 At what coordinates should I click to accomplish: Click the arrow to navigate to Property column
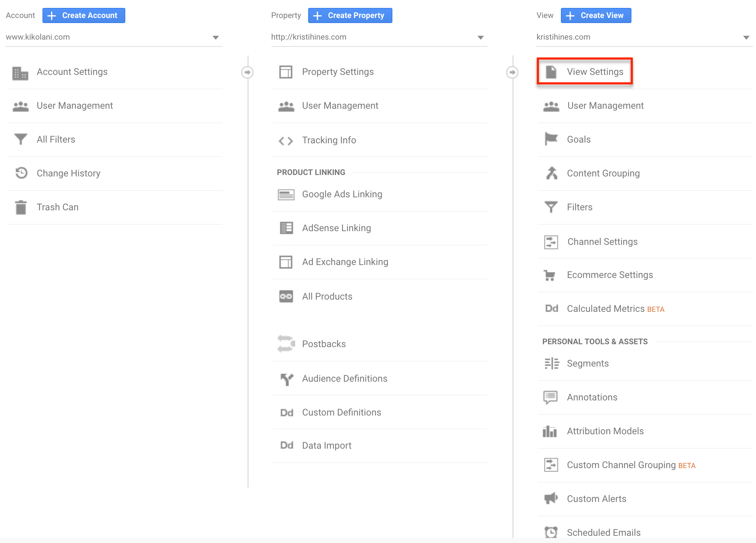247,72
